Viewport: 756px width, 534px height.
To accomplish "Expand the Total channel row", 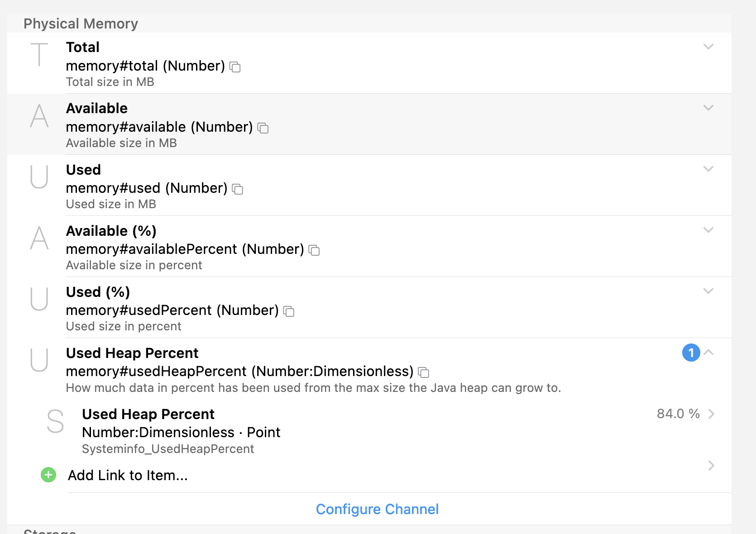I will point(708,47).
